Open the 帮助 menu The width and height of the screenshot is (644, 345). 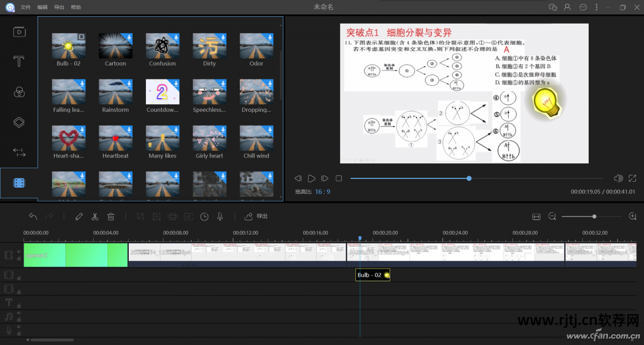(x=76, y=8)
